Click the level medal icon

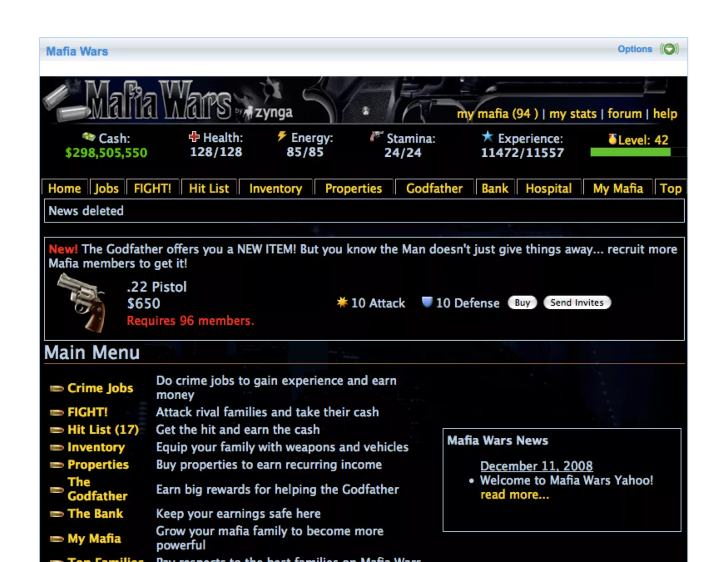(x=612, y=139)
